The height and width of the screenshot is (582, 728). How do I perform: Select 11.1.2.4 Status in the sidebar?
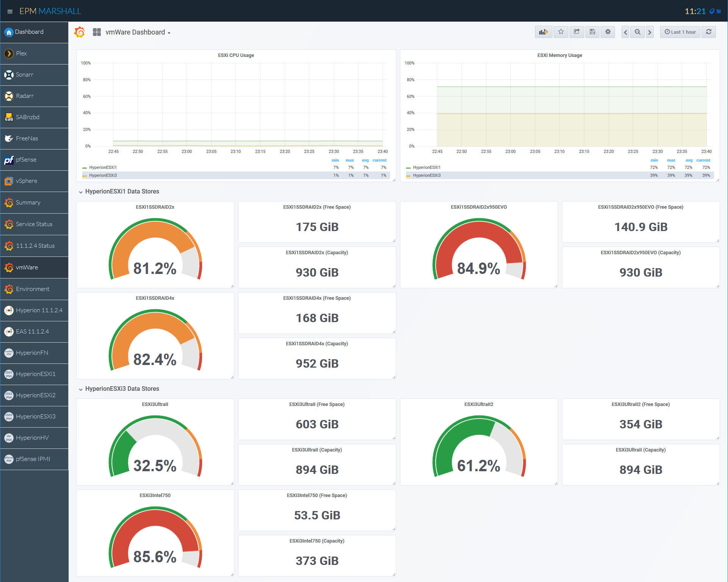[x=34, y=246]
